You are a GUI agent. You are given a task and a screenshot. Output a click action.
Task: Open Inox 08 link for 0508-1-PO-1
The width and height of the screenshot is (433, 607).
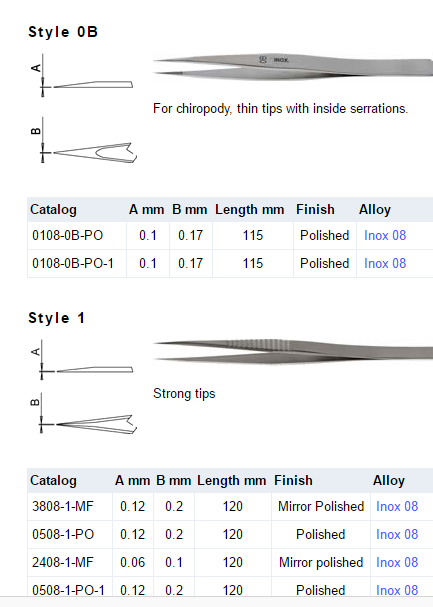tap(397, 590)
